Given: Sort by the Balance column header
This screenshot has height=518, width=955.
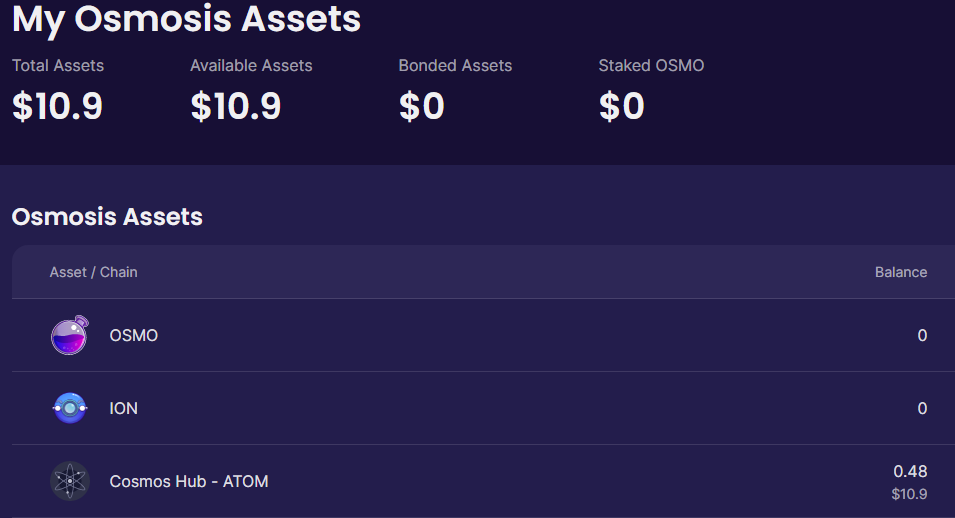Looking at the screenshot, I should point(901,272).
